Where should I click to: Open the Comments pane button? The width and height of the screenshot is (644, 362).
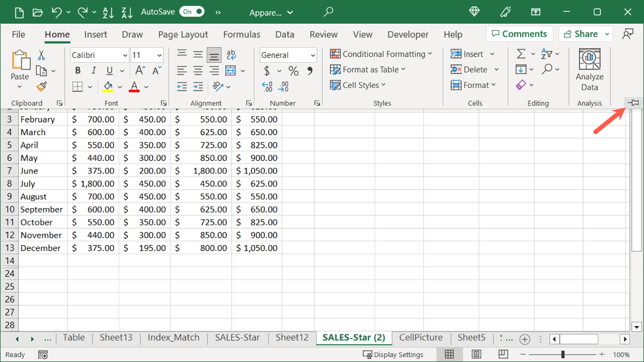coord(519,34)
